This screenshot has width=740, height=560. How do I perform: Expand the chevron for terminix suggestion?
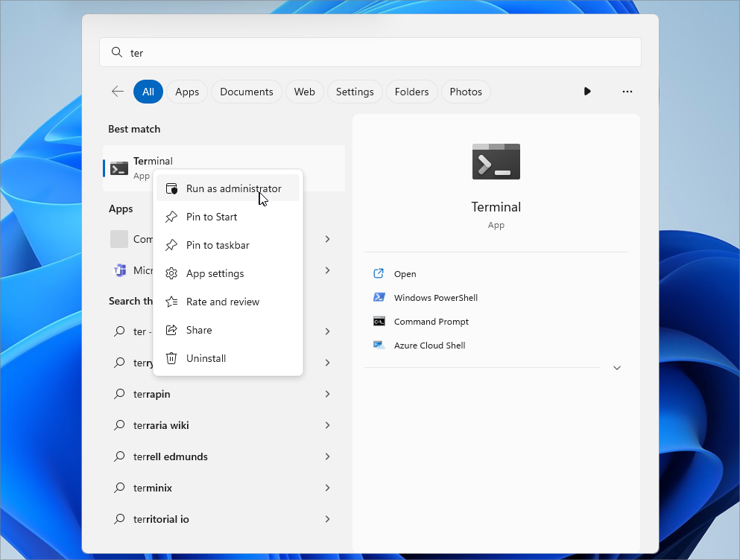327,487
